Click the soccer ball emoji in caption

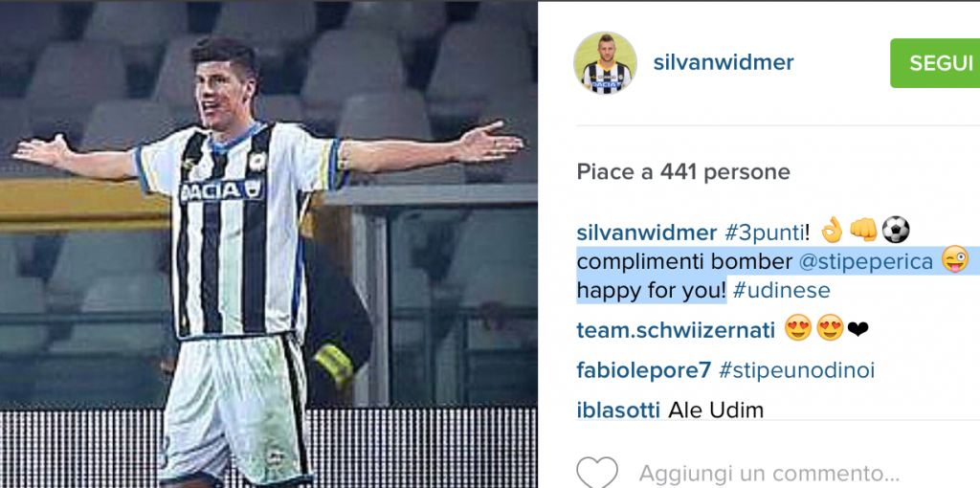[x=895, y=232]
